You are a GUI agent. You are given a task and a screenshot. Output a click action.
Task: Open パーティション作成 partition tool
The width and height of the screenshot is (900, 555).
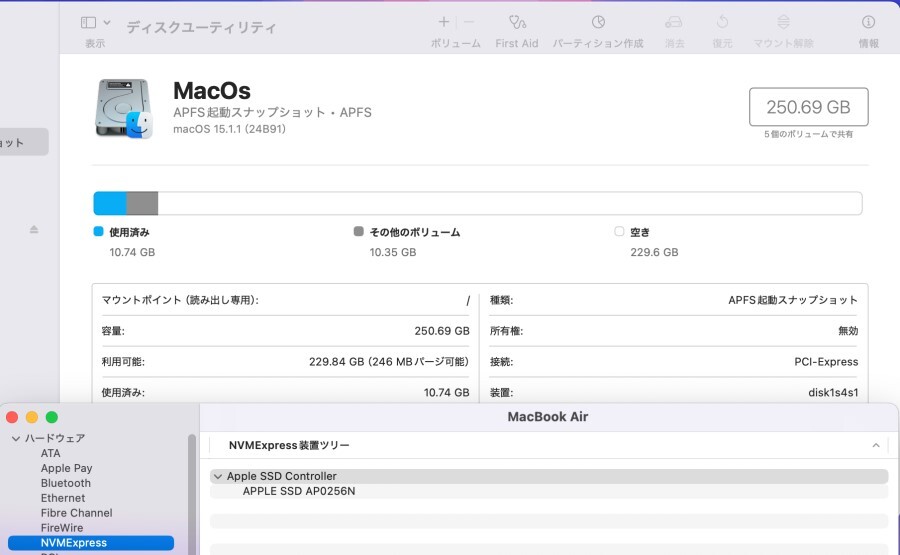point(598,22)
